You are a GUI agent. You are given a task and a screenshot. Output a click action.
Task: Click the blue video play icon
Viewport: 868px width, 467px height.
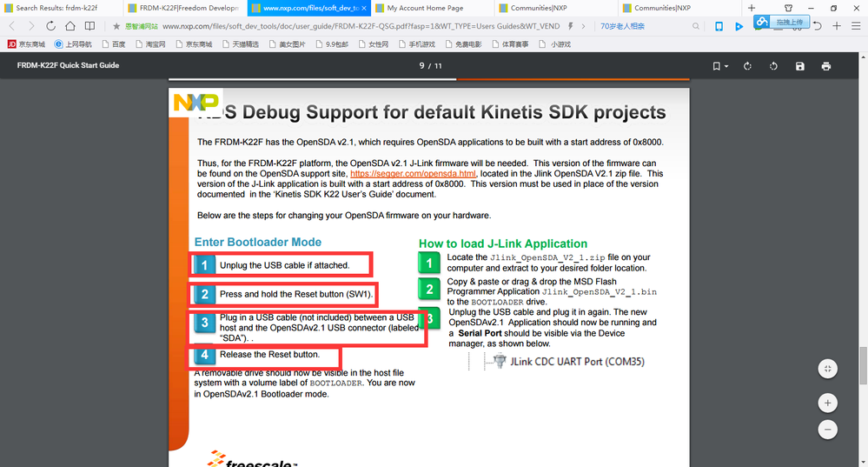pyautogui.click(x=739, y=26)
